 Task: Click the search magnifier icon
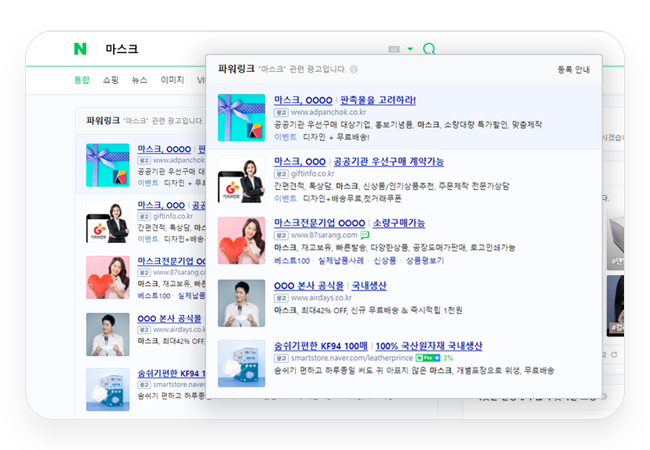(x=429, y=49)
